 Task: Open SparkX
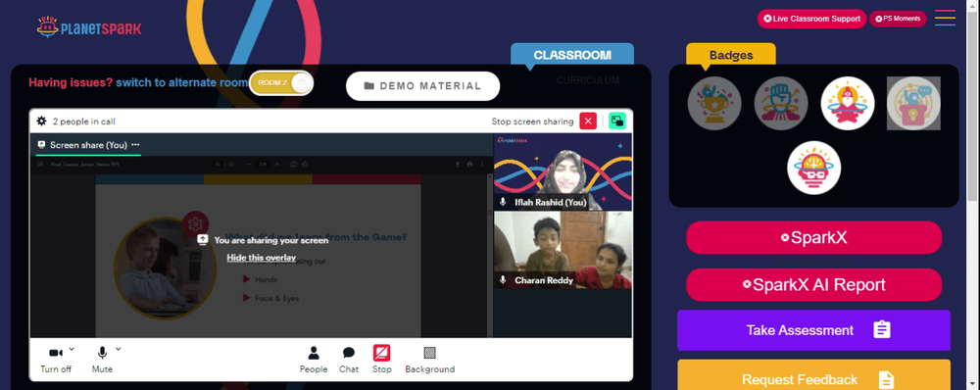point(813,237)
